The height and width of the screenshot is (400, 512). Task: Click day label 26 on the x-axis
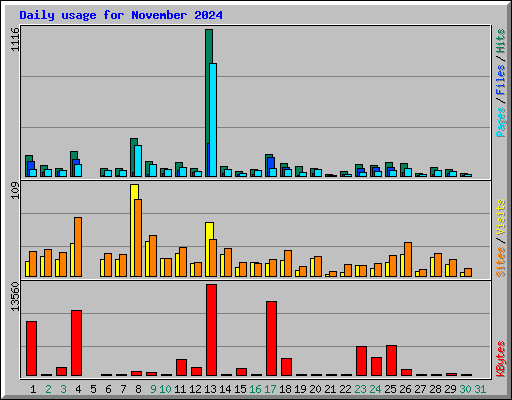click(x=405, y=389)
